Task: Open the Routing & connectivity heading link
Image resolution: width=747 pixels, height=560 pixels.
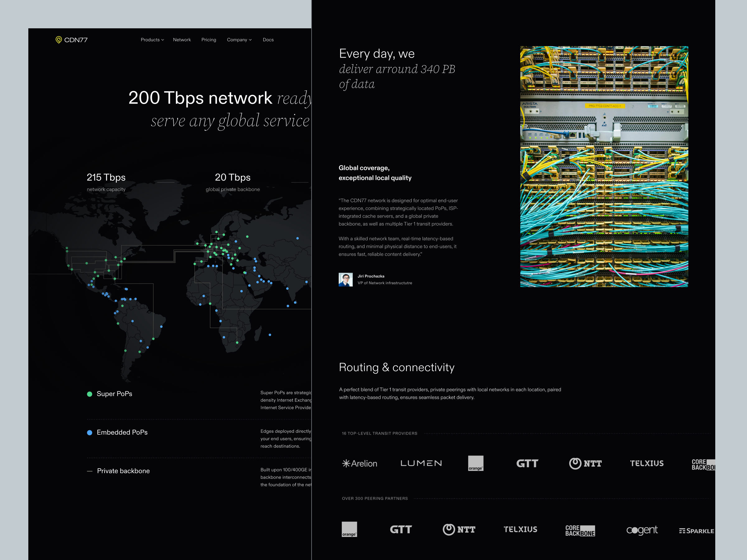Action: 397,368
